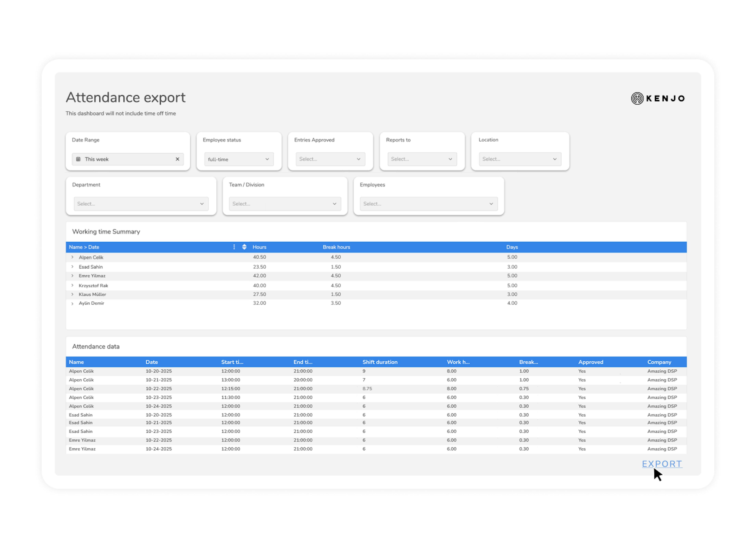The image size is (756, 548).
Task: Click the Shift duration column header
Action: click(x=380, y=362)
